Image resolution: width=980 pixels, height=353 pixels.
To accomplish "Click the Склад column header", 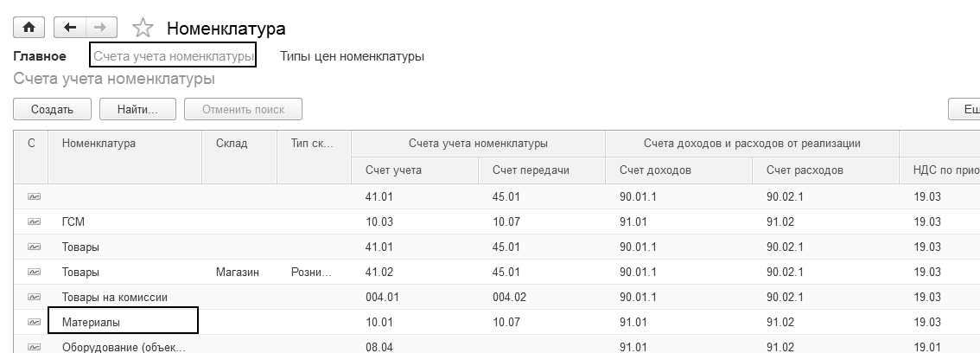I will (x=232, y=144).
